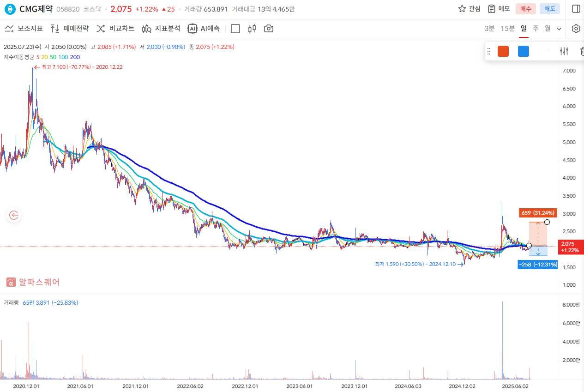Expand more chart interval options chevron
The width and height of the screenshot is (584, 392).
(559, 29)
